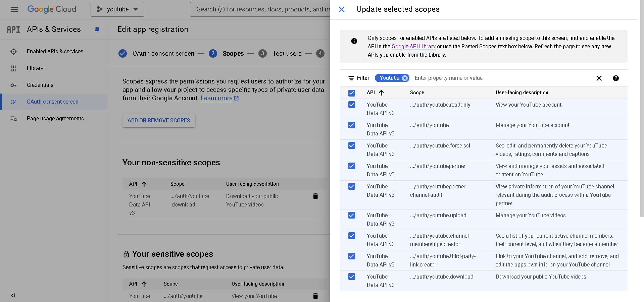Uncheck the select-all scopes header checkbox
The image size is (644, 302).
pyautogui.click(x=351, y=93)
